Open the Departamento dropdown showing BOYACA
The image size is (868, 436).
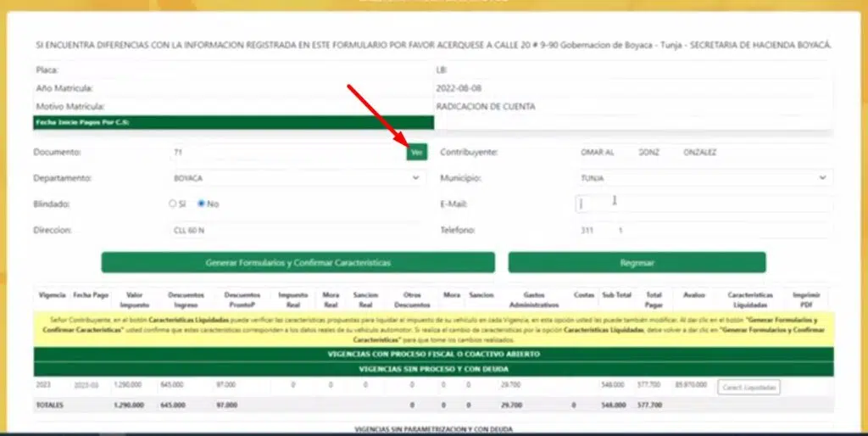(x=298, y=178)
